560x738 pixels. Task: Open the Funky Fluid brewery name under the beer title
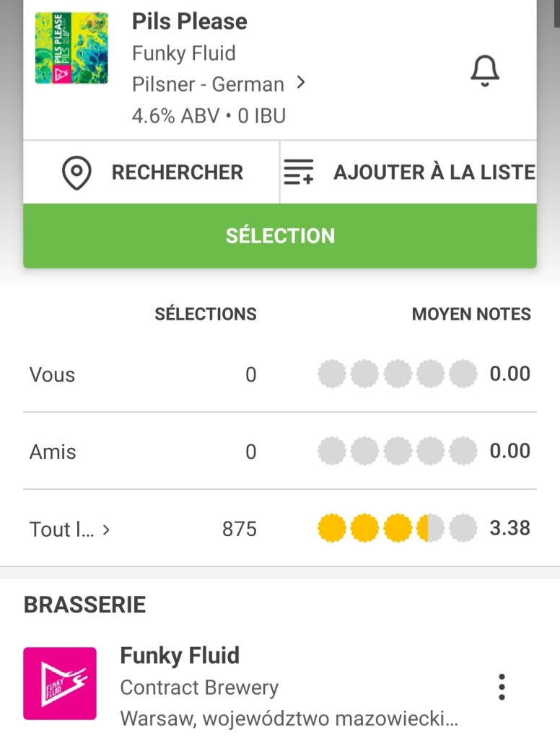pos(183,53)
